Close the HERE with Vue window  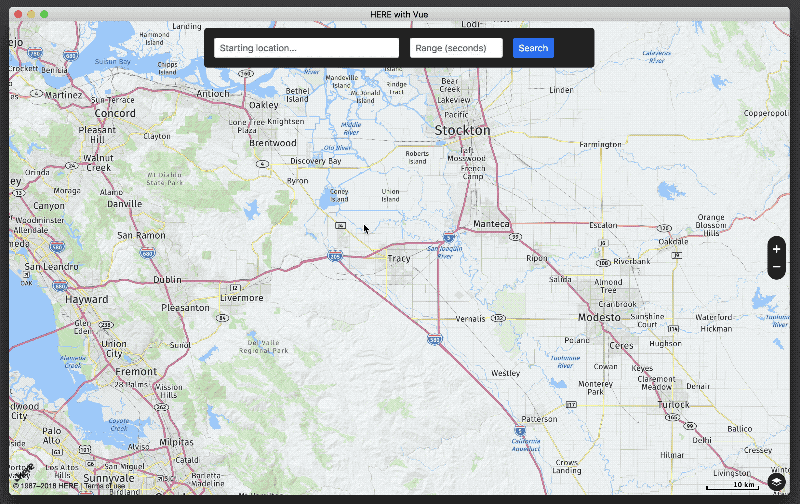[x=18, y=14]
